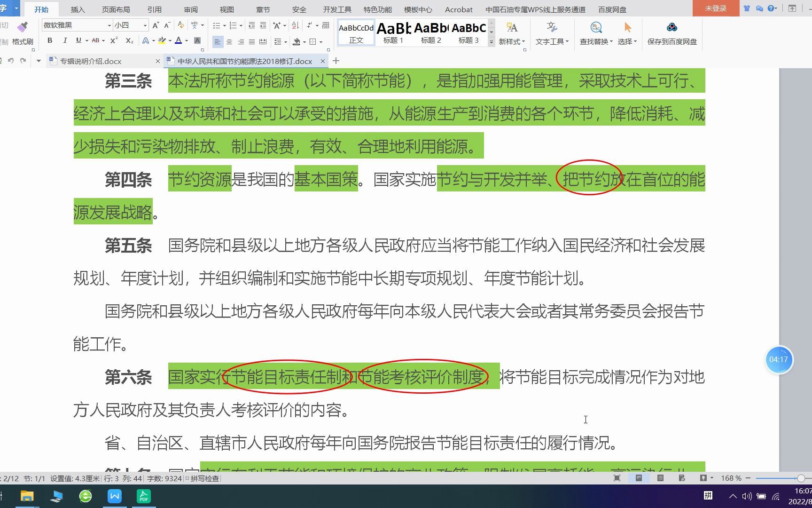Switch to the 页面布局 ribbon tab
812x508 pixels.
[x=116, y=9]
